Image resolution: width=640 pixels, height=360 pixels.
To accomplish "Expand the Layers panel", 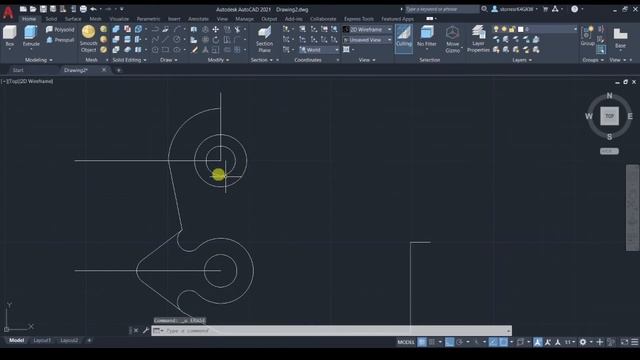I will tap(522, 60).
